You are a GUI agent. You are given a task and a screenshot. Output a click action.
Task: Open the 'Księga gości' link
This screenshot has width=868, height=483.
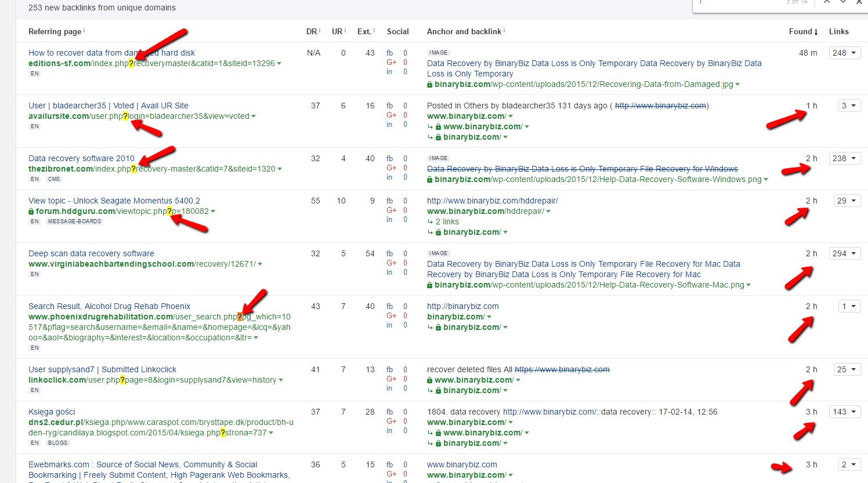click(52, 412)
